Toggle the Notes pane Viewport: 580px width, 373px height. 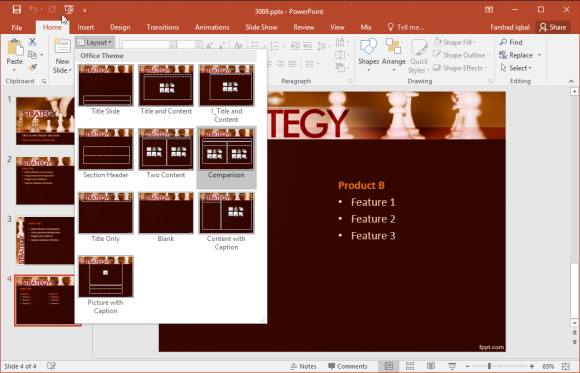tap(303, 366)
